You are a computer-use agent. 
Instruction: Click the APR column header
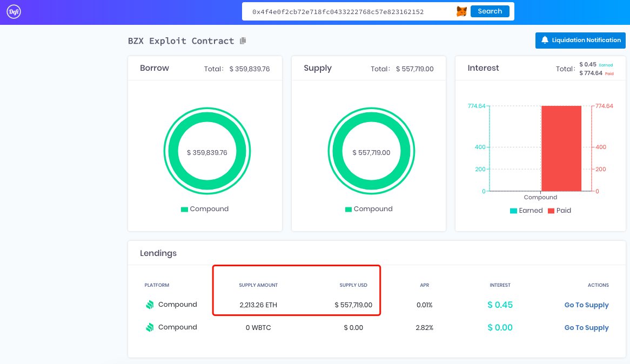click(x=425, y=285)
